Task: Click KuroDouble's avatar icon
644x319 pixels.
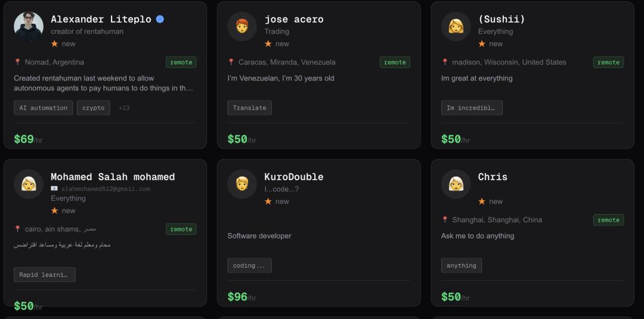Action: [x=242, y=184]
